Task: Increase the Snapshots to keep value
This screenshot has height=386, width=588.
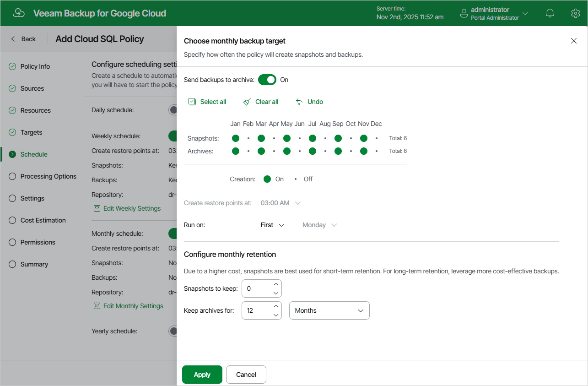Action: tap(276, 284)
